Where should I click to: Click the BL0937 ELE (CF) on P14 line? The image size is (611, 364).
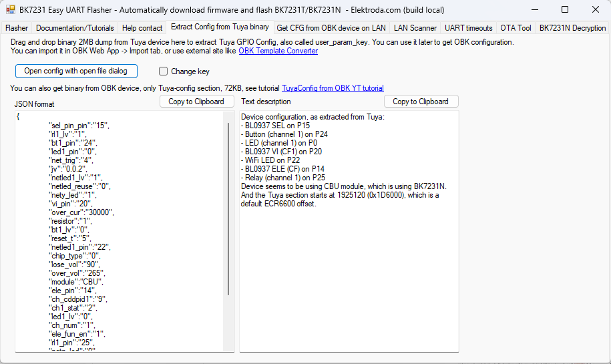[282, 169]
